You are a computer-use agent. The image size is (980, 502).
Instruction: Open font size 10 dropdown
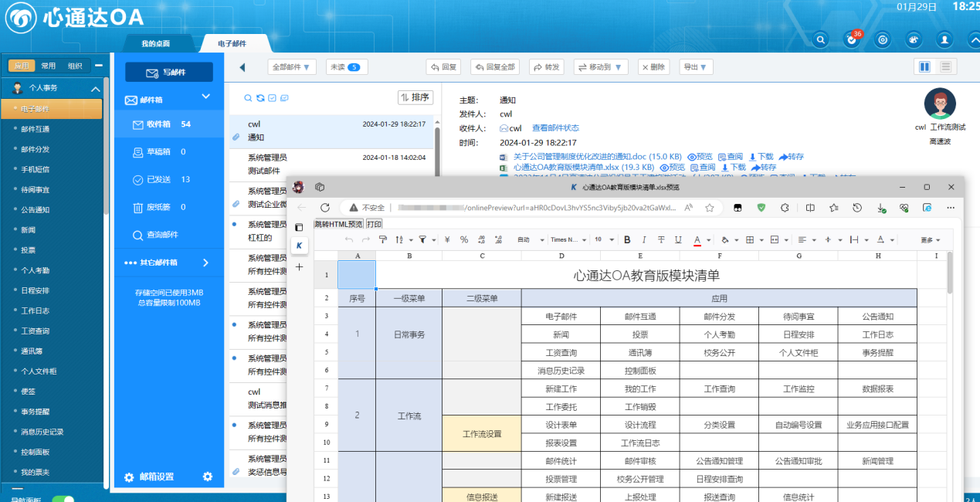pos(604,239)
